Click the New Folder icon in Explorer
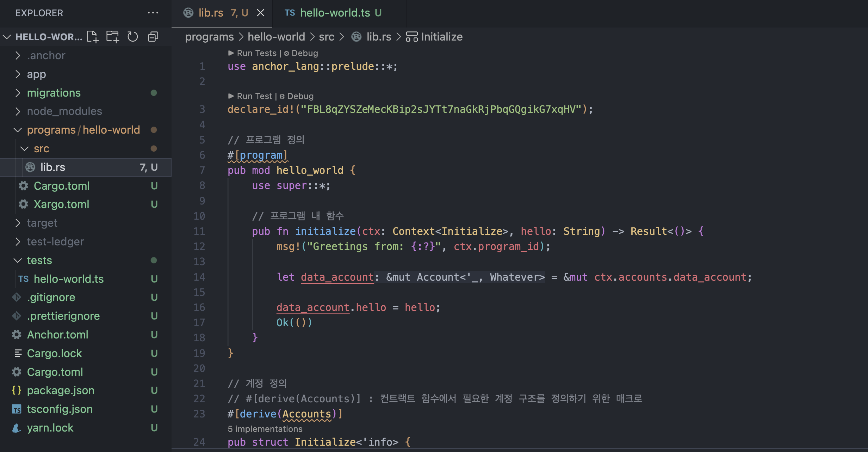 tap(113, 37)
